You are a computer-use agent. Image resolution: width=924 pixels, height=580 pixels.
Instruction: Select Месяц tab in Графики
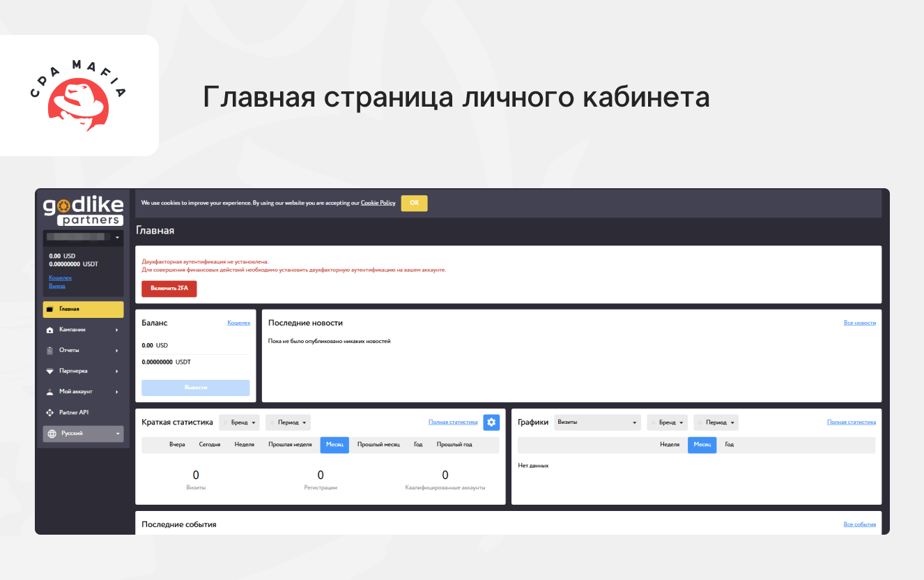pos(702,445)
